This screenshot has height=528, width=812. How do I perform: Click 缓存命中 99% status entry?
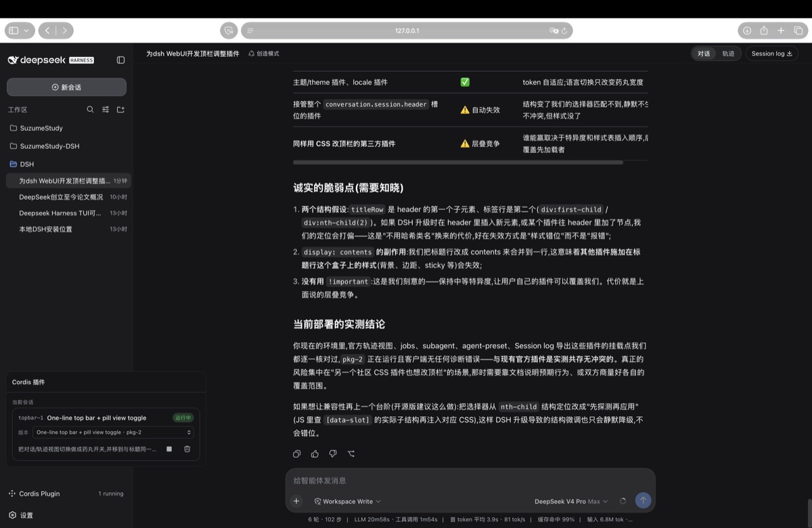click(556, 520)
